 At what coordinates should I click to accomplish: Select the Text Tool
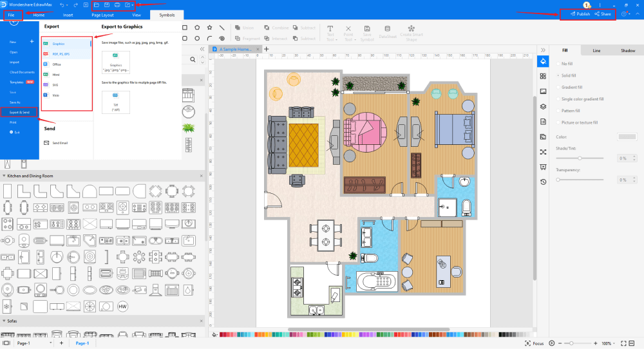click(x=330, y=33)
